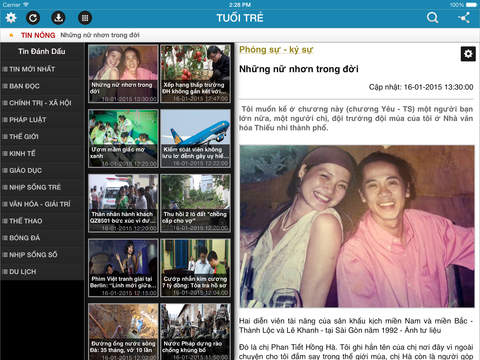Tap the search magnifier icon
The height and width of the screenshot is (360, 480).
tap(432, 17)
